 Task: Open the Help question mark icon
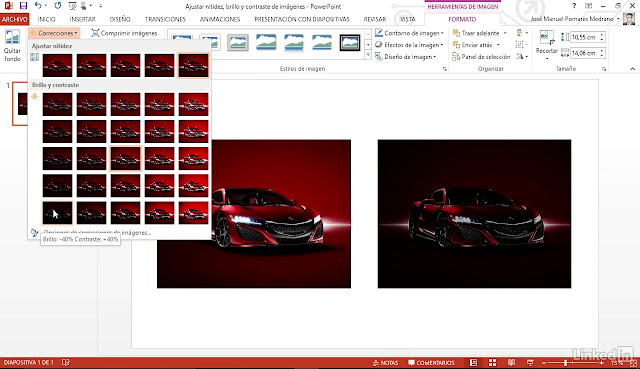click(x=574, y=6)
